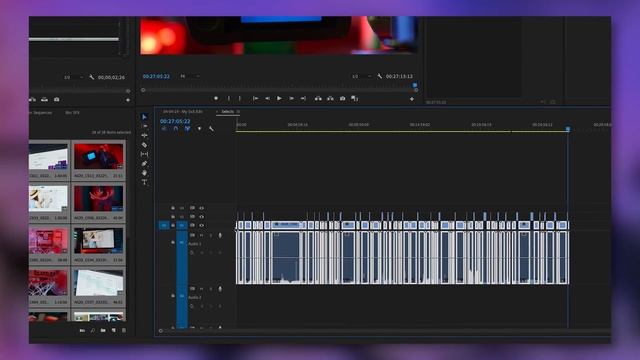
Task: Switch to My Sub Edit sequence tab
Action: pyautogui.click(x=183, y=111)
